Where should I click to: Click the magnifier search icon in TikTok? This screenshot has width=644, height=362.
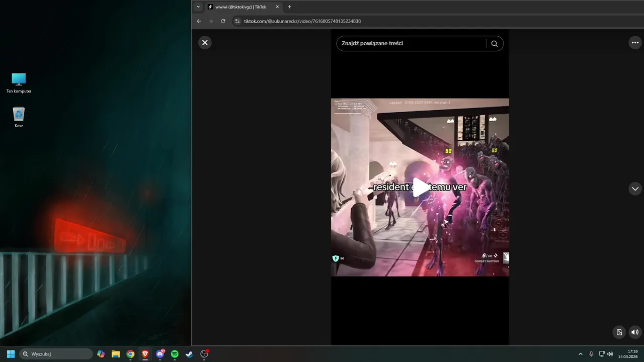tap(495, 44)
